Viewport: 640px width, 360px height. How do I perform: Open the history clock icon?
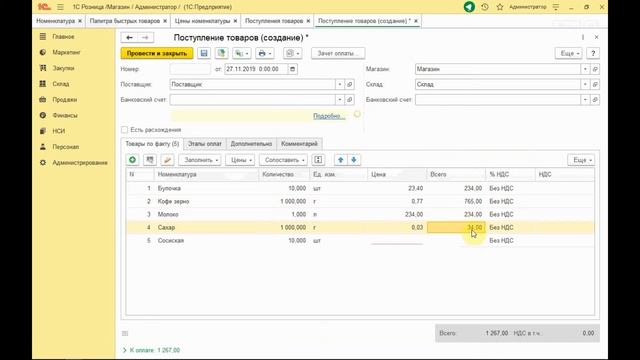(485, 7)
